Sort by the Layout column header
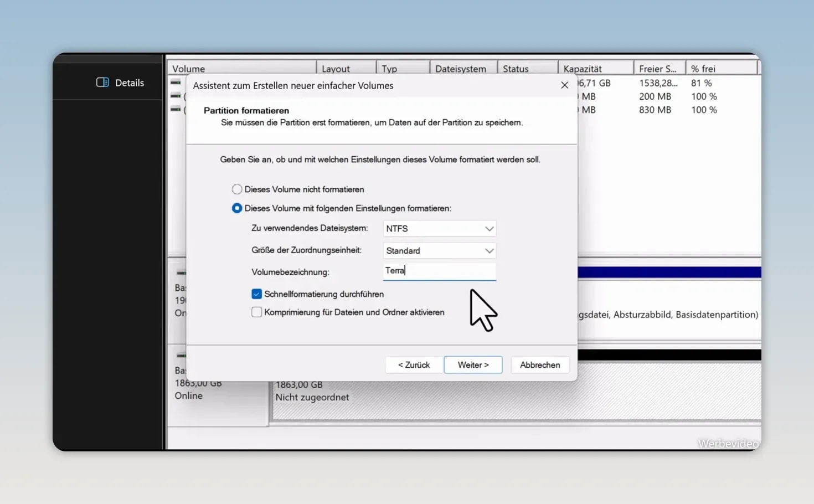The image size is (814, 504). 346,68
